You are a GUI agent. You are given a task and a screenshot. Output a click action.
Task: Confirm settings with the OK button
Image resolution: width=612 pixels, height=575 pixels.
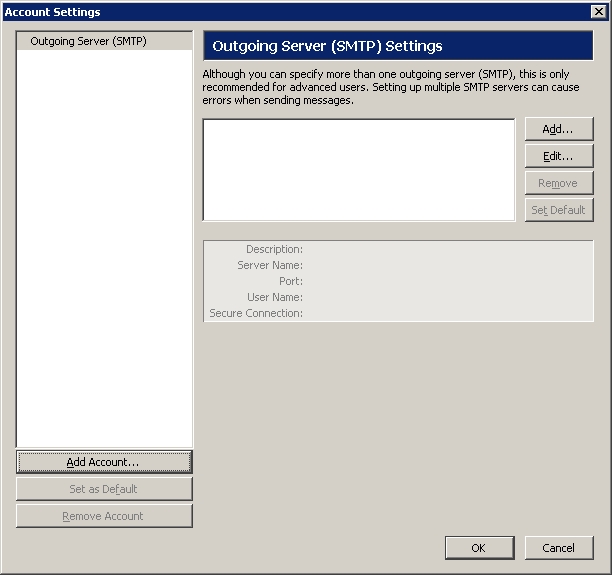pos(478,548)
